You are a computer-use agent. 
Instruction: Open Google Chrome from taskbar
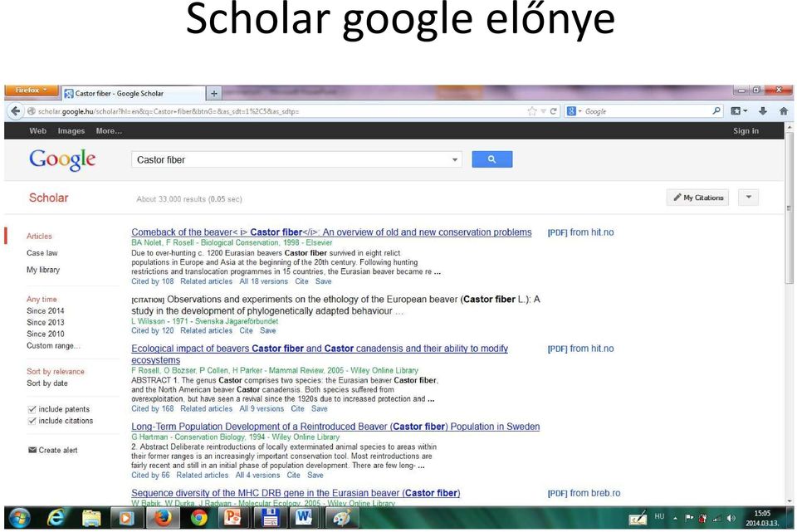[x=198, y=518]
